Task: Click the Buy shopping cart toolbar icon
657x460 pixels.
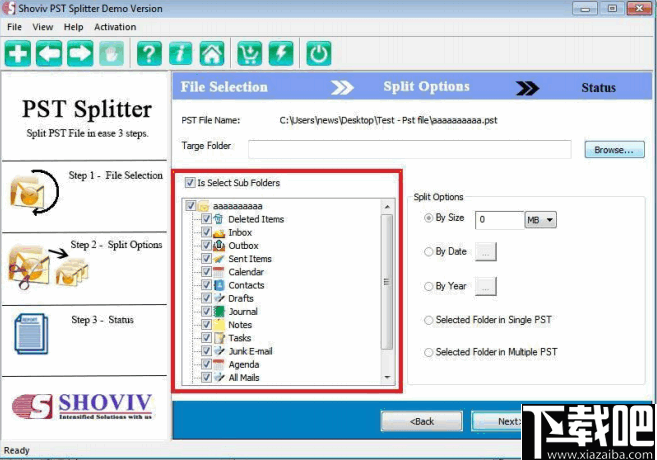Action: click(250, 53)
